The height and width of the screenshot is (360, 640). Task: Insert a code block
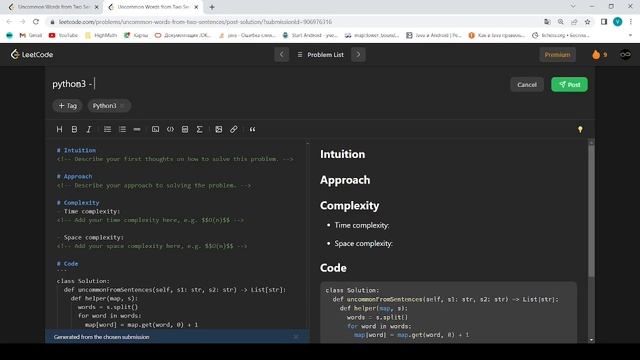[156, 129]
